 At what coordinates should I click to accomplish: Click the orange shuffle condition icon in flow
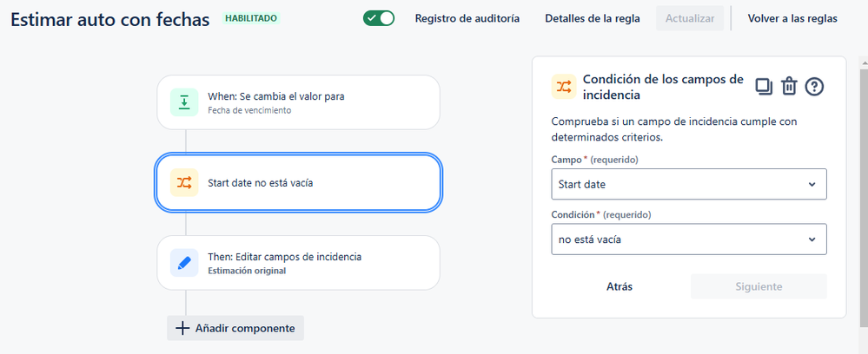click(184, 182)
